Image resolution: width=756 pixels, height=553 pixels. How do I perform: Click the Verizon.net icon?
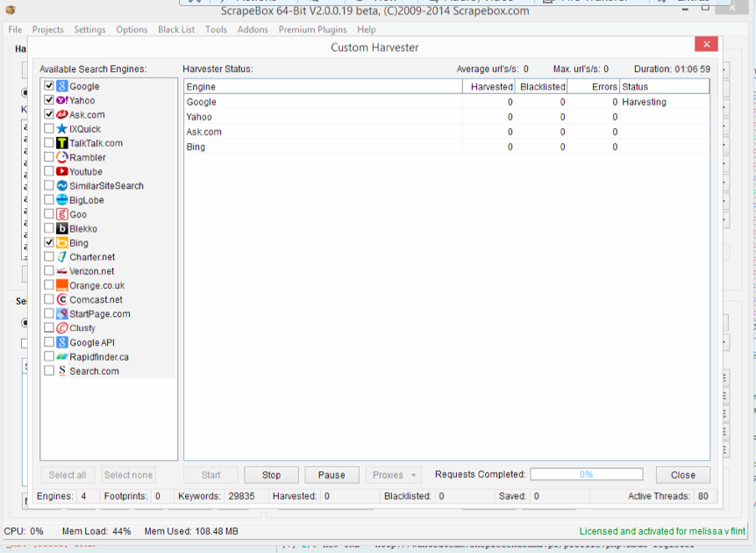(61, 271)
